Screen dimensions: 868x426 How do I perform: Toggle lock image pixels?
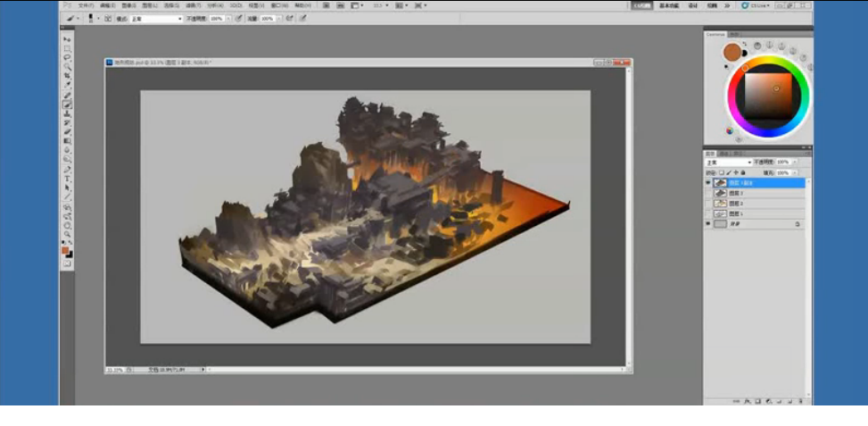(729, 173)
